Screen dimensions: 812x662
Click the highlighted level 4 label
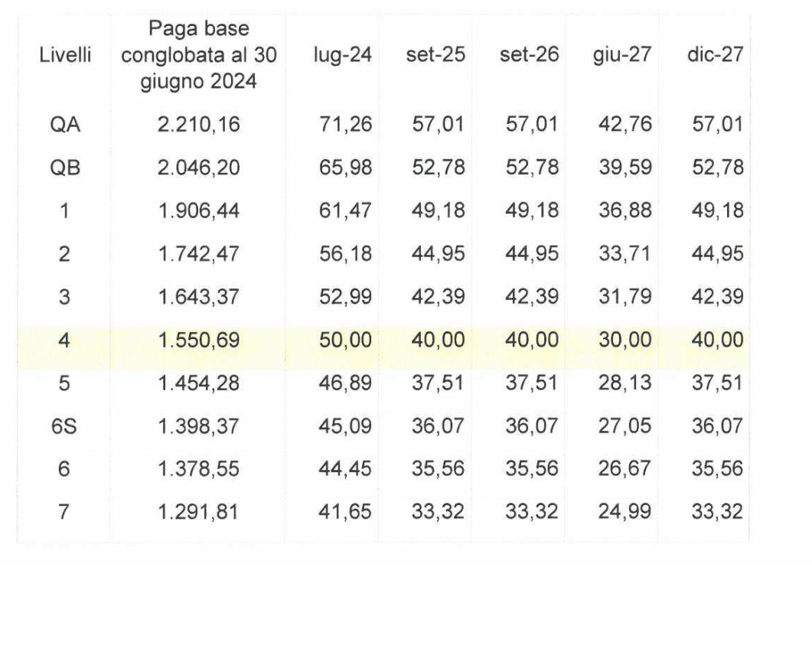(64, 340)
